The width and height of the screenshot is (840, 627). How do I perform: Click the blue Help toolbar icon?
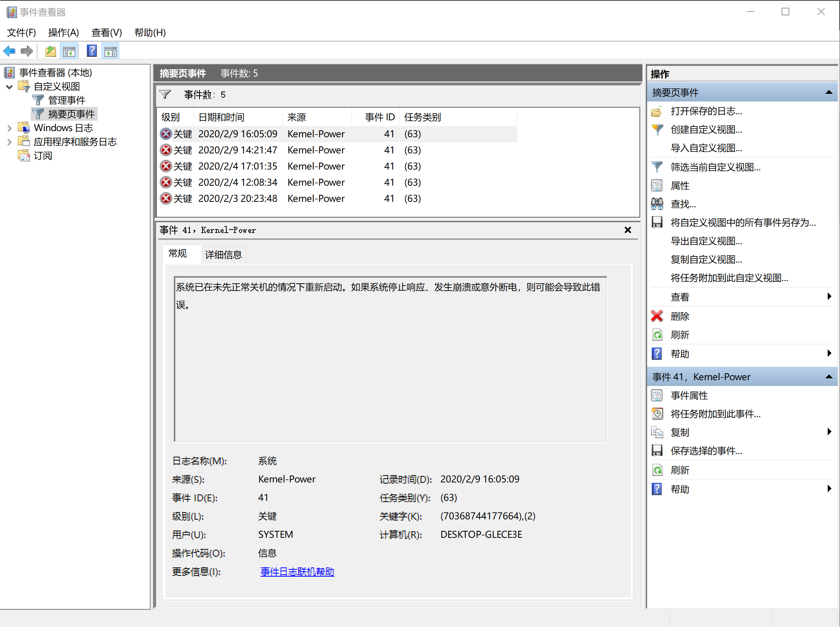click(x=92, y=51)
